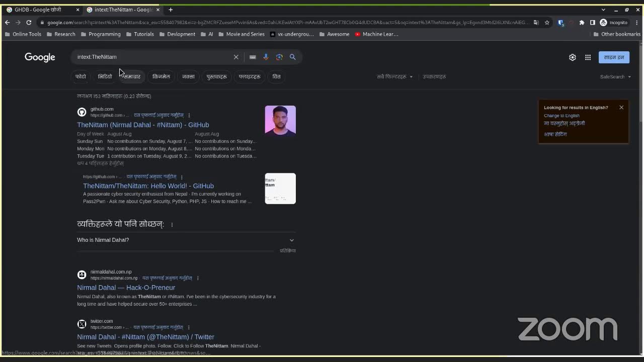Click the TheNittam repo thumbnail
This screenshot has width=644, height=362.
(x=280, y=189)
